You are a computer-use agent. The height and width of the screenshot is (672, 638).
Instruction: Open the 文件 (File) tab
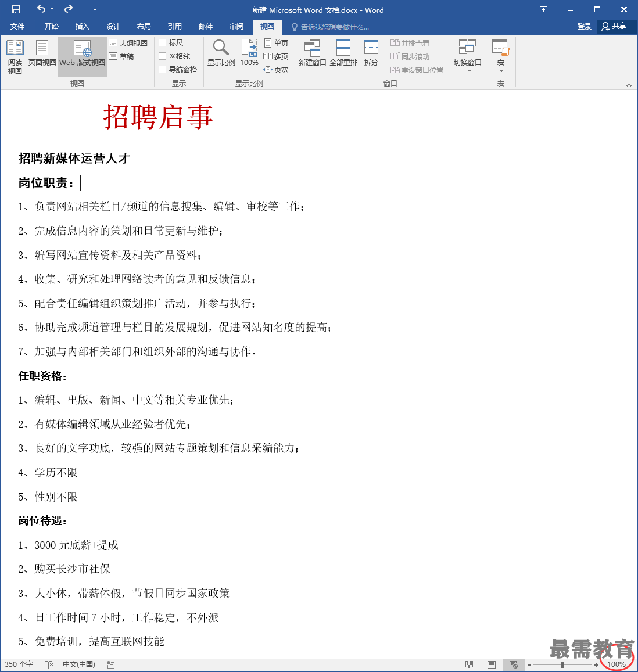tap(17, 27)
